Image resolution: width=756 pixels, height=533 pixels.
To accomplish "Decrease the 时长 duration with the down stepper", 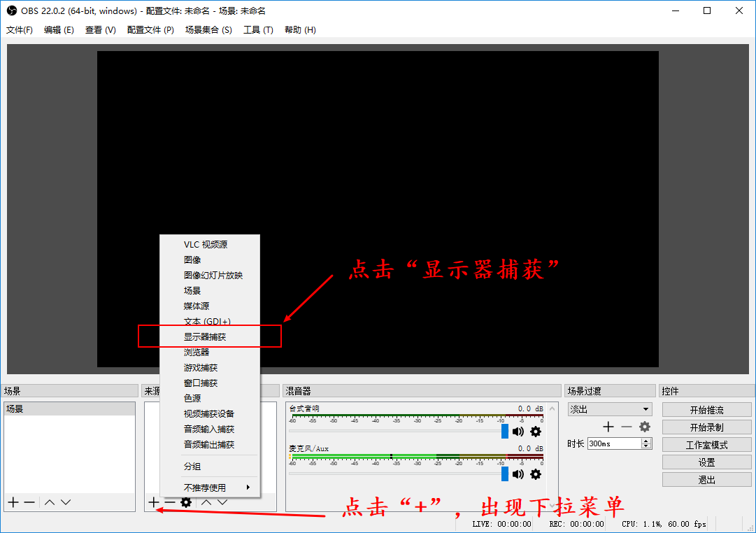I will pyautogui.click(x=646, y=446).
